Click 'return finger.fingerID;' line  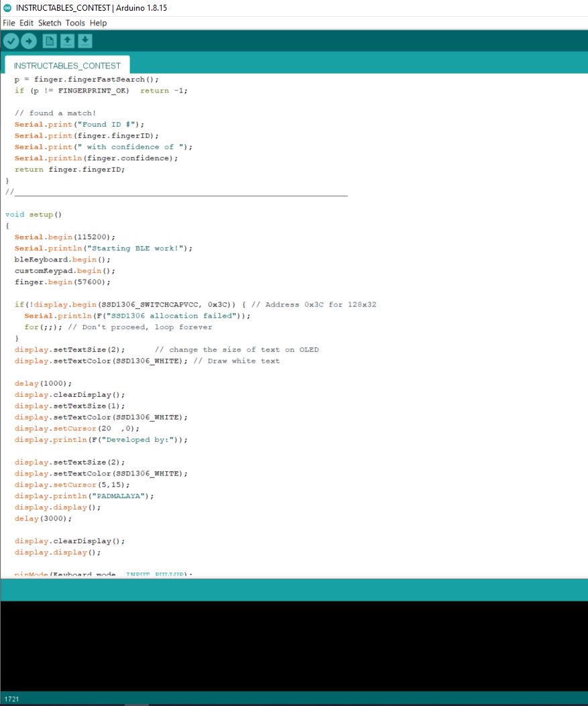point(70,170)
